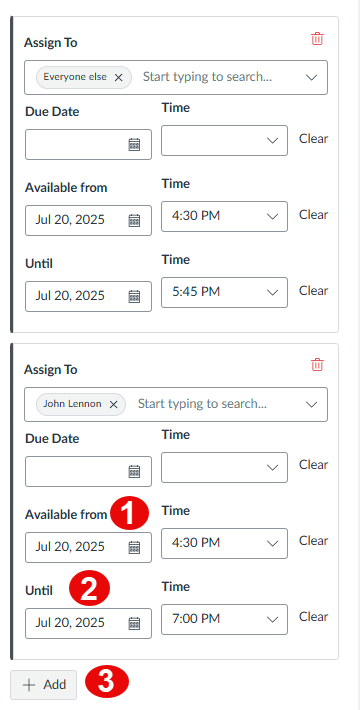
Task: Open calendar for Everyone else Until date
Action: tap(134, 297)
